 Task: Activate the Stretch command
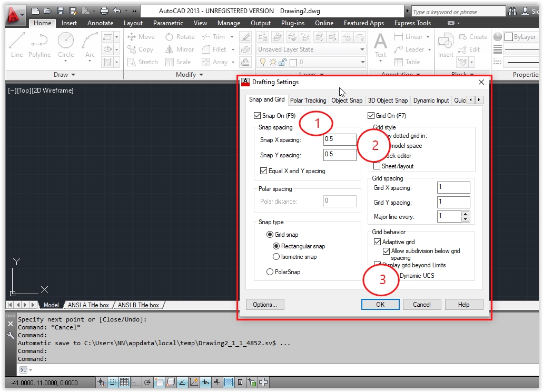[x=143, y=62]
